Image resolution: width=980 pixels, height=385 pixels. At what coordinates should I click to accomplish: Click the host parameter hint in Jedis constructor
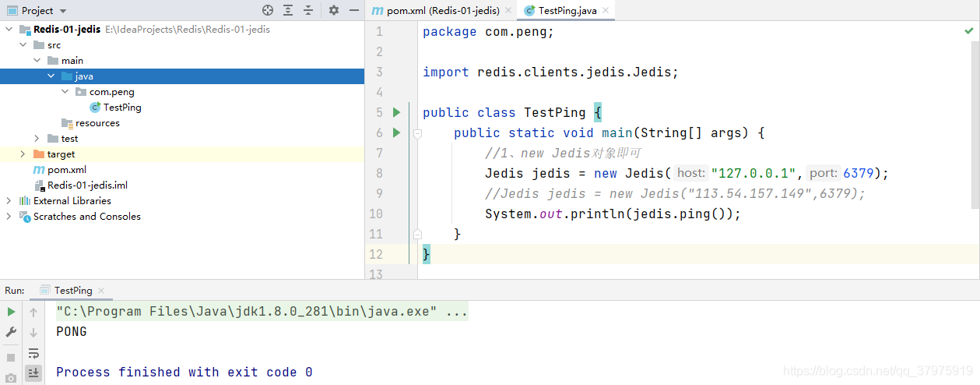click(x=691, y=173)
